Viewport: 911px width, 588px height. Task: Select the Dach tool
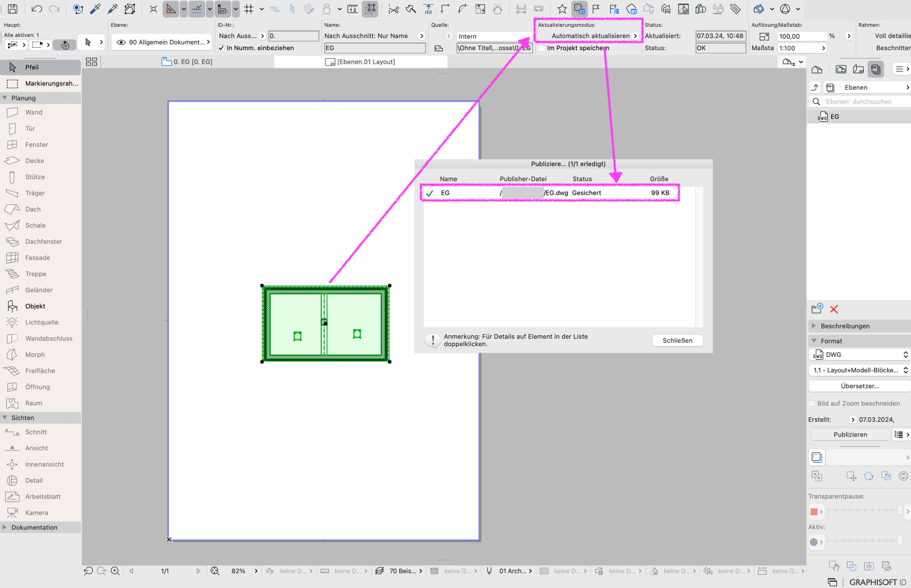point(33,209)
